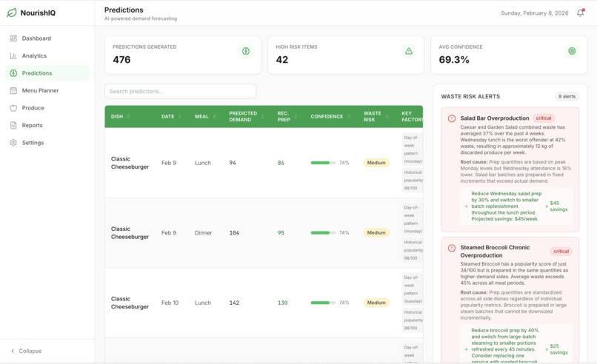This screenshot has width=597, height=364.
Task: Click the Predictions brain icon in sidebar
Action: (13, 73)
